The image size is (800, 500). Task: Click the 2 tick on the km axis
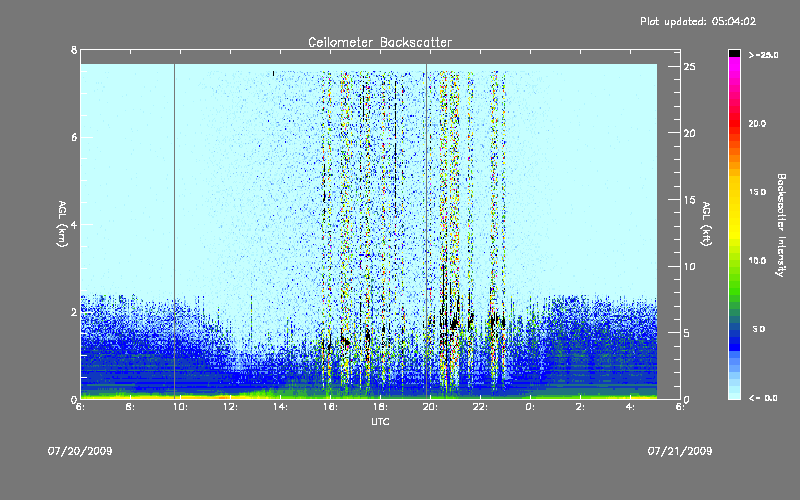(74, 312)
